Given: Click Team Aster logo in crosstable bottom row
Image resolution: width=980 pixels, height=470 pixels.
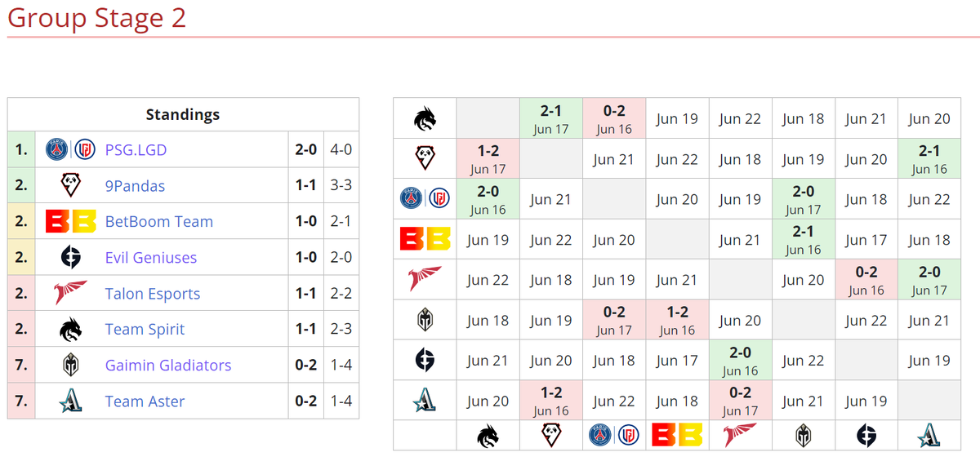Looking at the screenshot, I should coord(929,436).
